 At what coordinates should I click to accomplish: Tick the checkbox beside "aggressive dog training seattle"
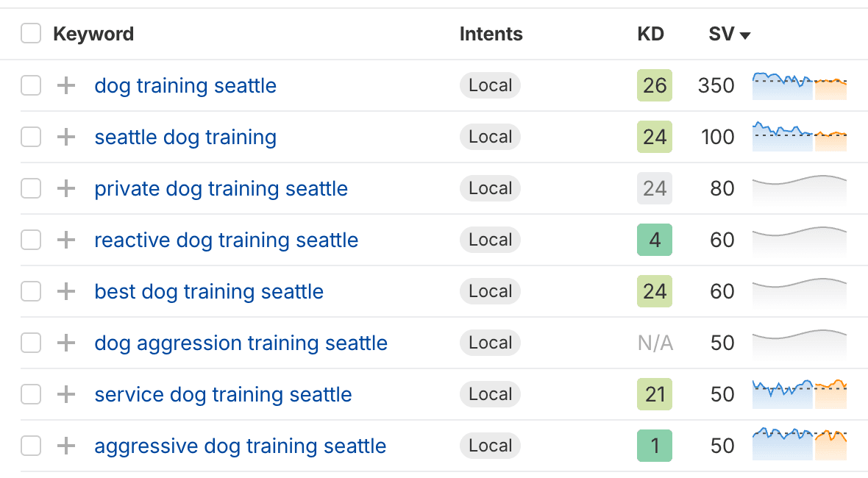[x=30, y=446]
